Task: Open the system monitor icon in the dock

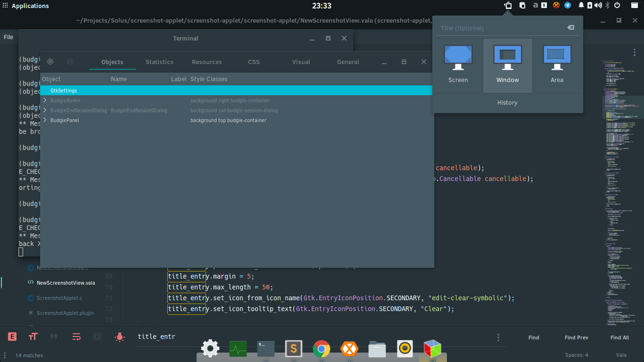Action: click(x=238, y=349)
